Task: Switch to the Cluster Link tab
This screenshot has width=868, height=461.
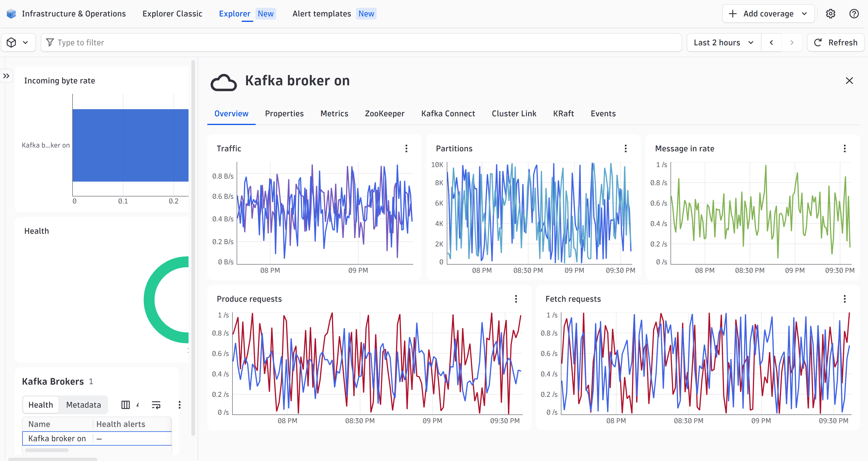Action: 514,114
